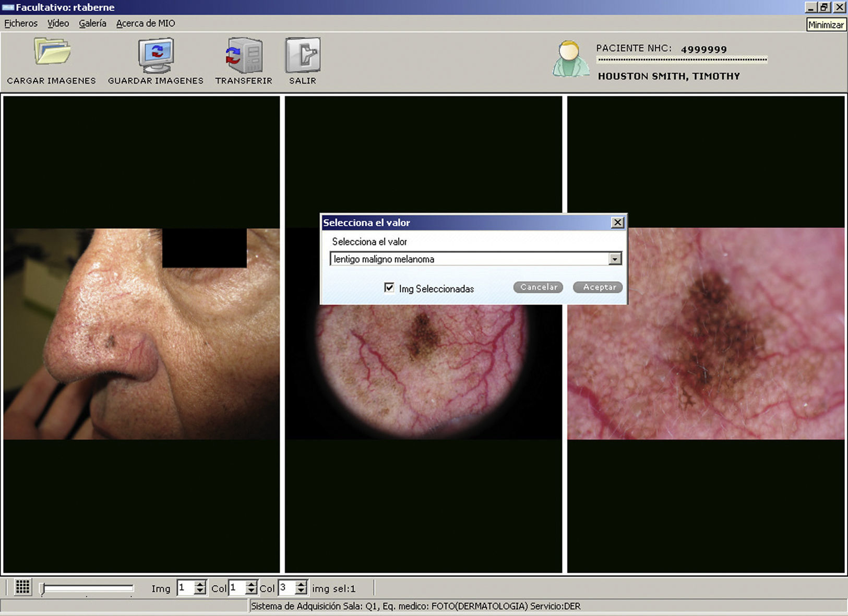The width and height of the screenshot is (848, 616).
Task: Open the Ficheros menu
Action: (x=21, y=23)
